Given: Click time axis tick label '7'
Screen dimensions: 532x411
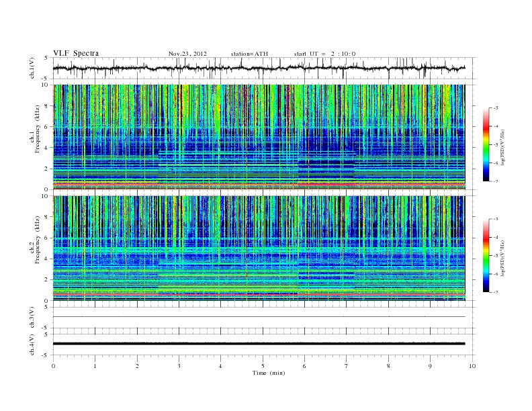Looking at the screenshot, I should point(346,366).
